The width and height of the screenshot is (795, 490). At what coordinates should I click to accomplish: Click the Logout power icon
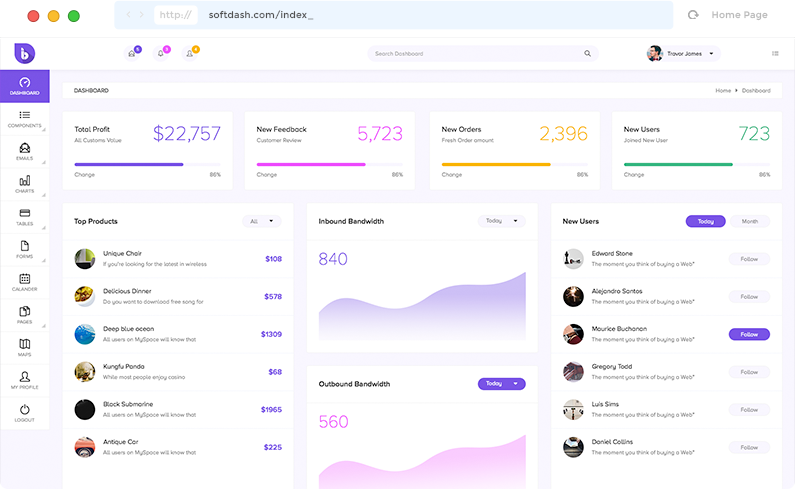(25, 412)
